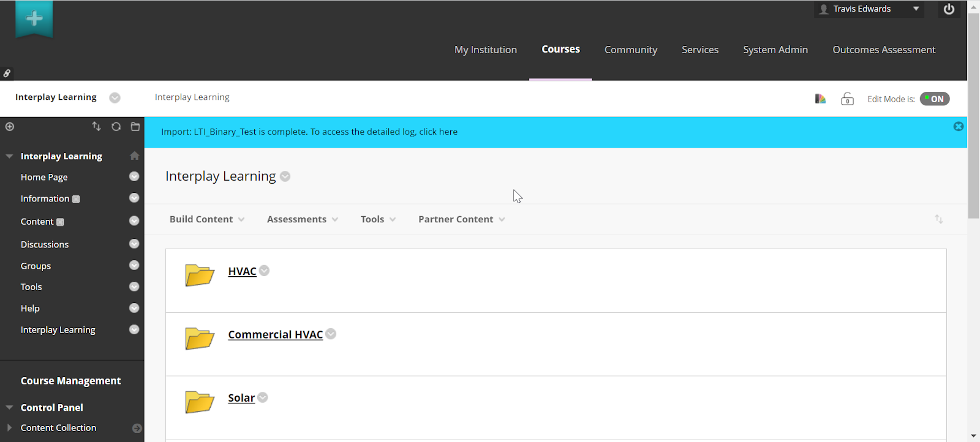Open Help menu item options
980x442 pixels.
click(x=134, y=308)
